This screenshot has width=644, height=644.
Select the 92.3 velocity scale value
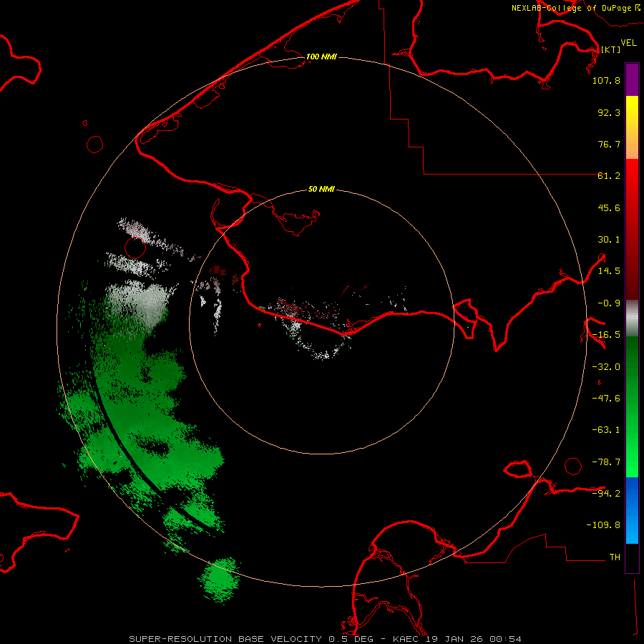pos(609,112)
